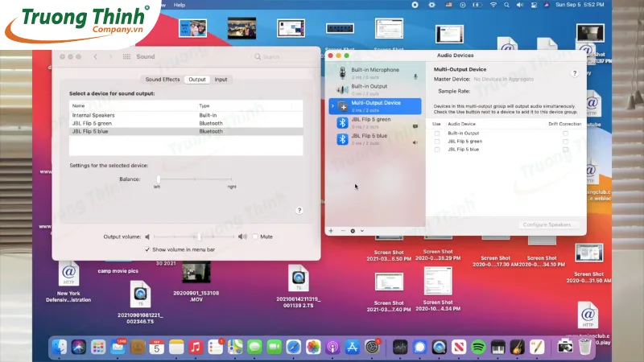Image resolution: width=644 pixels, height=362 pixels.
Task: Click the Bluetooth icon for JBL Flip 5 green
Action: (x=342, y=122)
